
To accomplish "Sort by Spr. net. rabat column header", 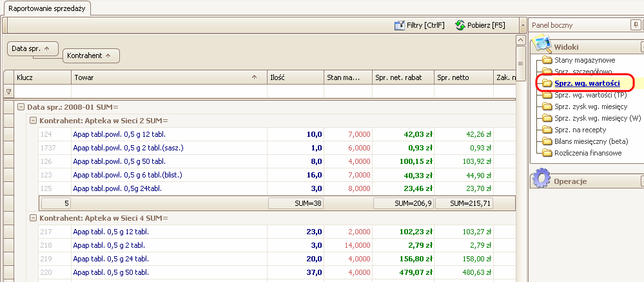I will point(404,77).
